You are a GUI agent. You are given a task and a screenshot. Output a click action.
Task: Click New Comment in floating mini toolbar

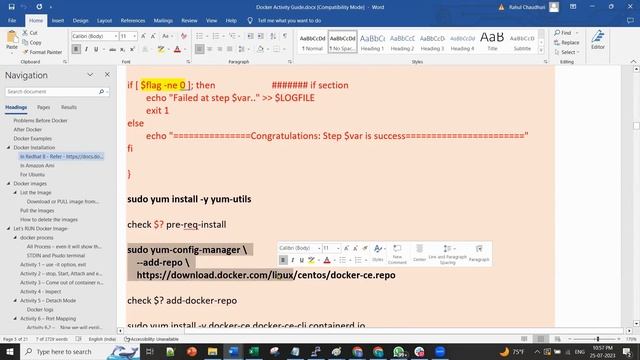click(x=397, y=254)
